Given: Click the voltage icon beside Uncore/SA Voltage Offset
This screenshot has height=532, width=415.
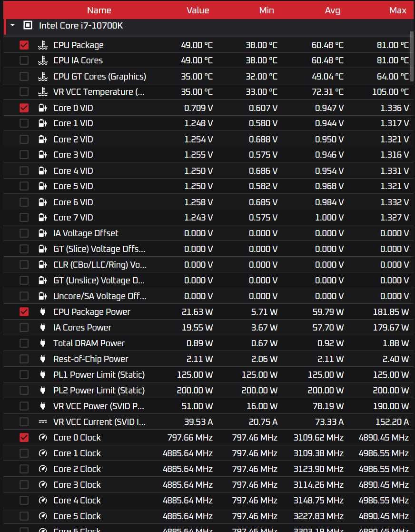Looking at the screenshot, I should pyautogui.click(x=43, y=296).
